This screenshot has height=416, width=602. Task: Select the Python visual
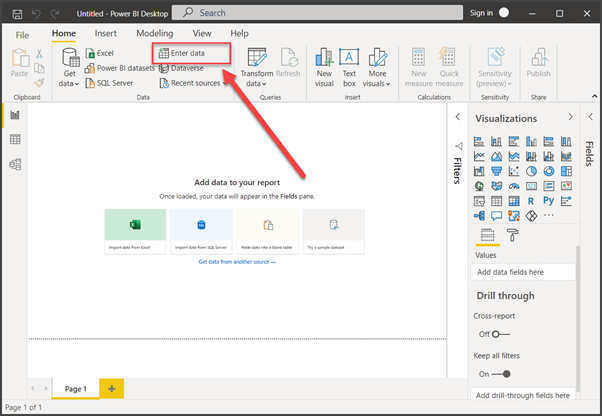(549, 201)
